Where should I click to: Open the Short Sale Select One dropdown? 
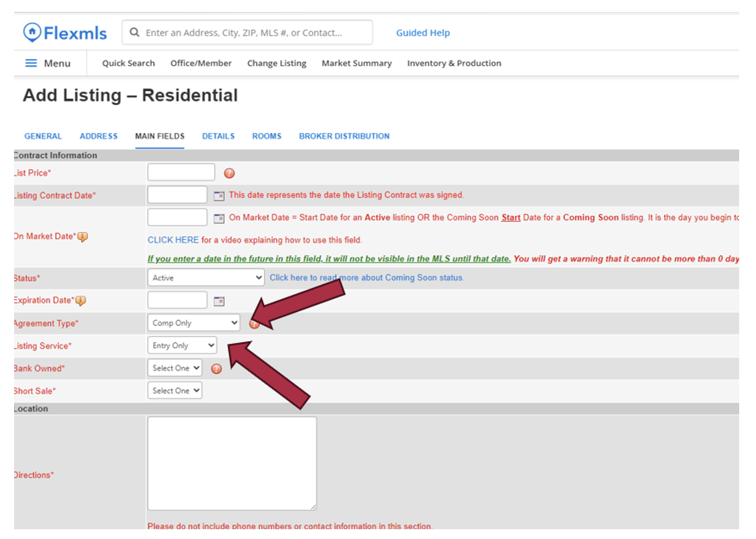coord(174,391)
